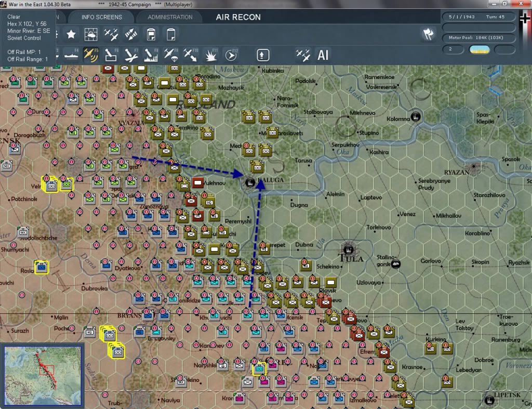Click the explosion F11 icon

click(x=211, y=55)
